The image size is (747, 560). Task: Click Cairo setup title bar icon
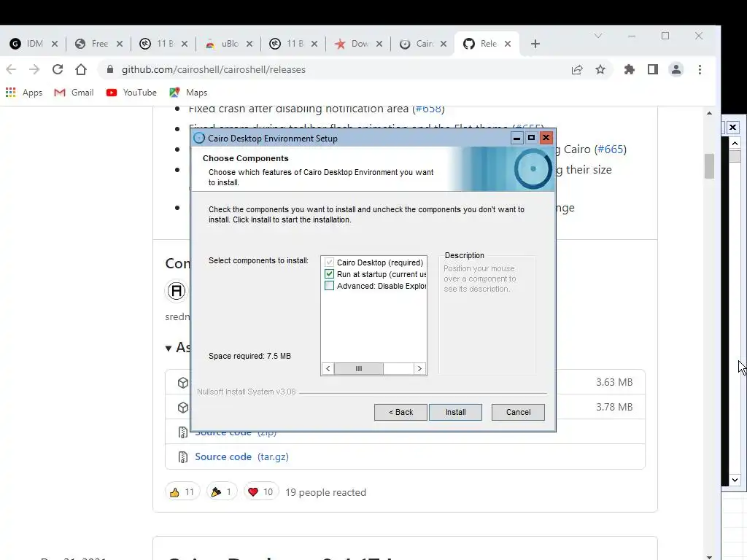(x=199, y=138)
